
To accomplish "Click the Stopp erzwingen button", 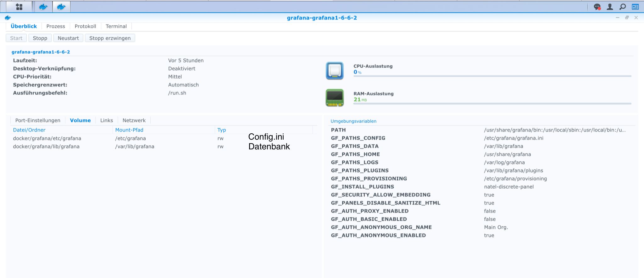I will (x=110, y=38).
